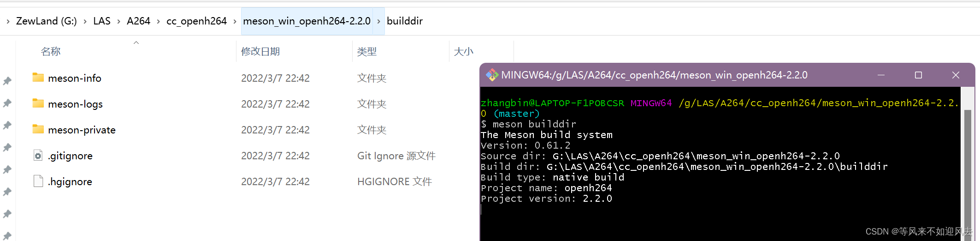Select the .gitignore file name
This screenshot has width=980, height=241.
tap(70, 156)
